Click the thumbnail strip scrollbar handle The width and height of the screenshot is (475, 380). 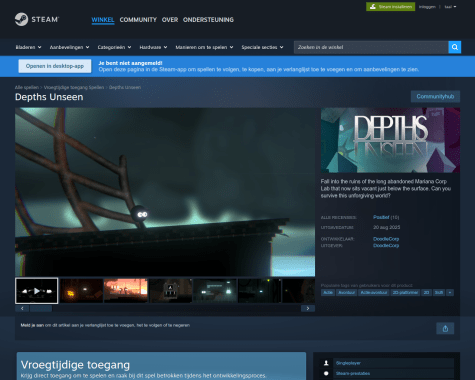[41, 309]
